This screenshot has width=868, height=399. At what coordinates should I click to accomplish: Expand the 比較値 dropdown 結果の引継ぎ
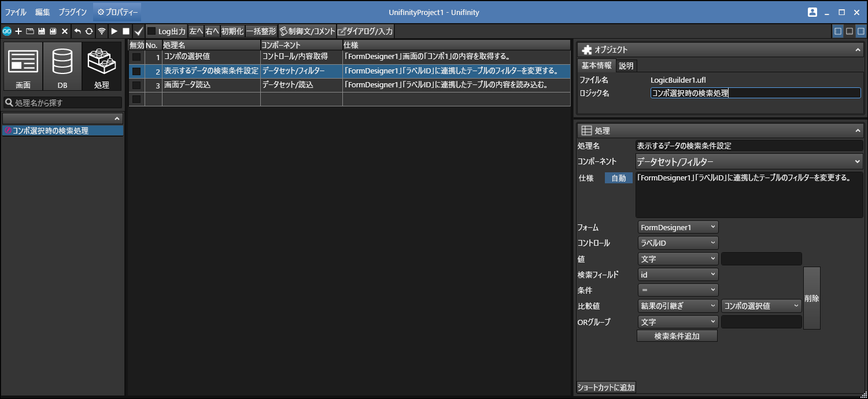[678, 306]
